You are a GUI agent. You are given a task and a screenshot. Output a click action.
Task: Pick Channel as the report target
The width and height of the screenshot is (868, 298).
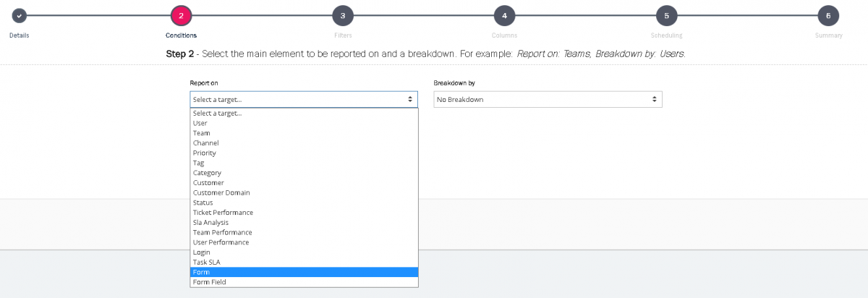coord(205,143)
